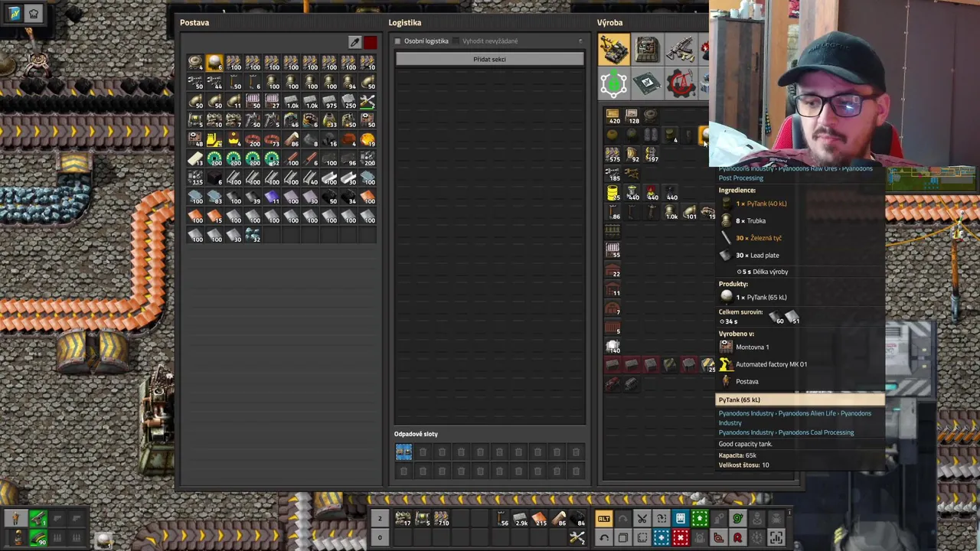Open the second crafting category tab beside the yellow one
The height and width of the screenshot is (551, 980).
[647, 50]
